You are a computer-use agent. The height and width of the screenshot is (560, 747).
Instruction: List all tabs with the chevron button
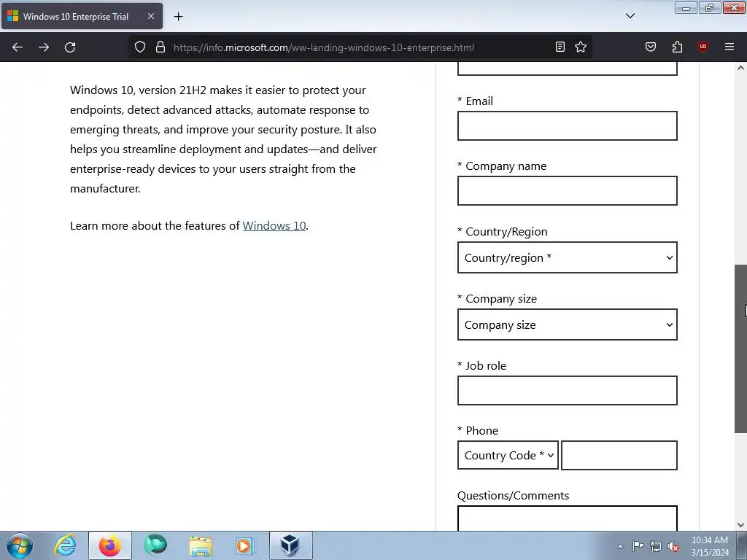click(x=630, y=16)
